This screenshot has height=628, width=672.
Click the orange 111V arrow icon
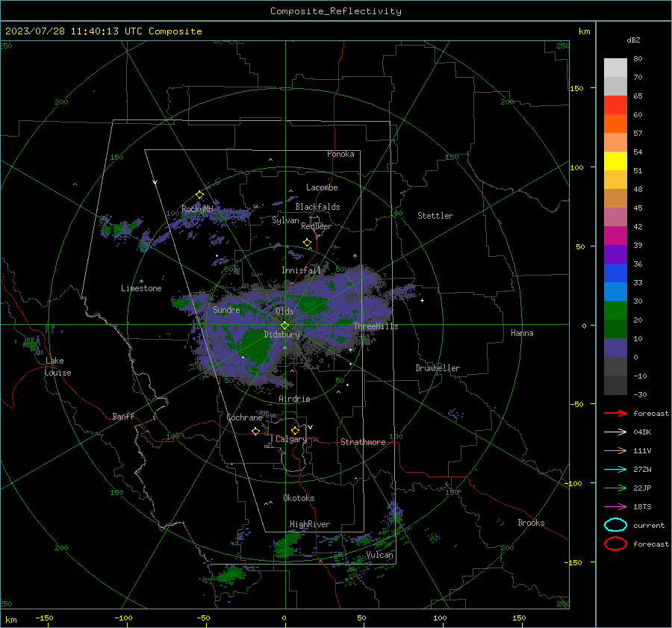click(615, 450)
